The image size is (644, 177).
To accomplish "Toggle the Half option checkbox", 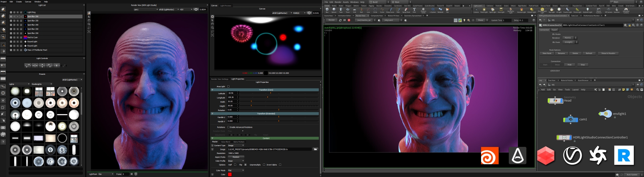I will pos(235,165).
